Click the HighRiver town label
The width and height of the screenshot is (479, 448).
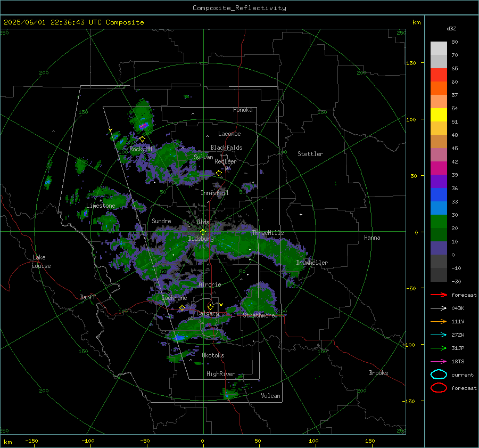[x=221, y=374]
